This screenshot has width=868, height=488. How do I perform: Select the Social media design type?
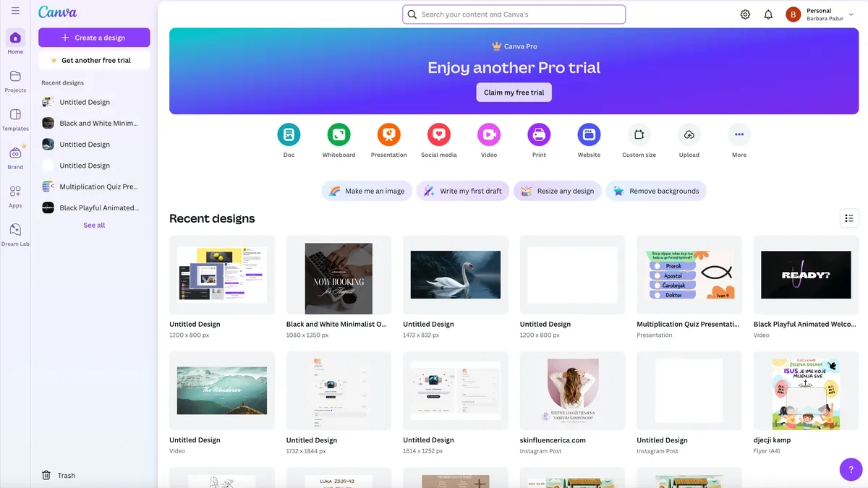[x=438, y=134]
